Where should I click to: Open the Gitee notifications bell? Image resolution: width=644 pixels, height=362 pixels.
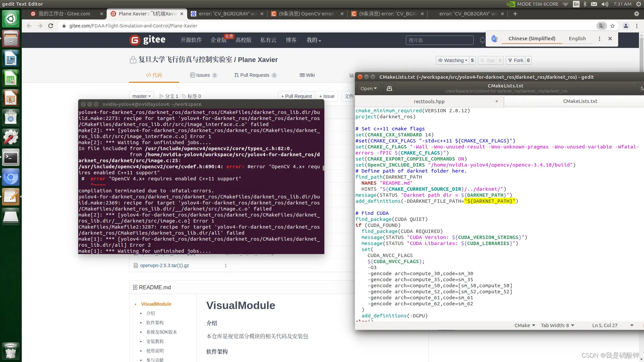pos(482,40)
